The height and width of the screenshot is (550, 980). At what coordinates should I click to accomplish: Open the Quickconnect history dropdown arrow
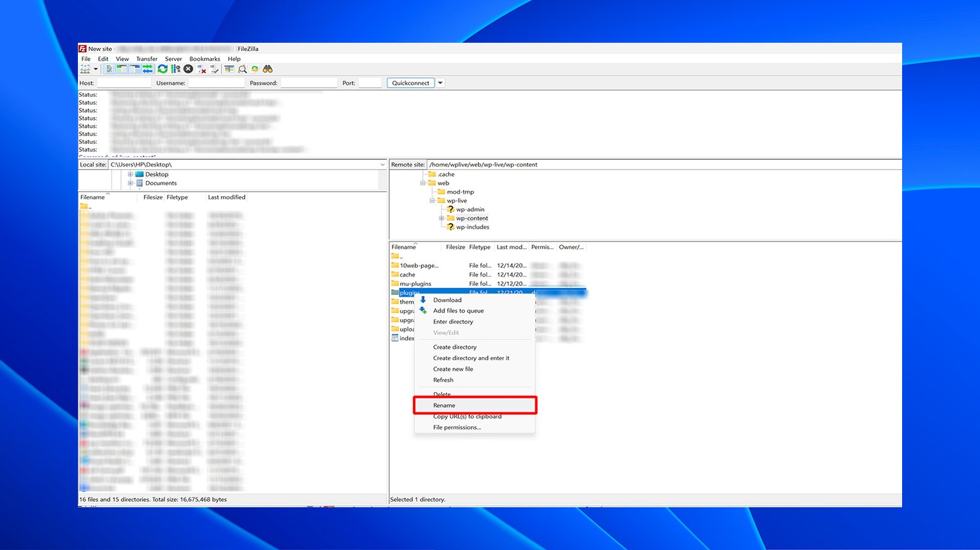[440, 83]
